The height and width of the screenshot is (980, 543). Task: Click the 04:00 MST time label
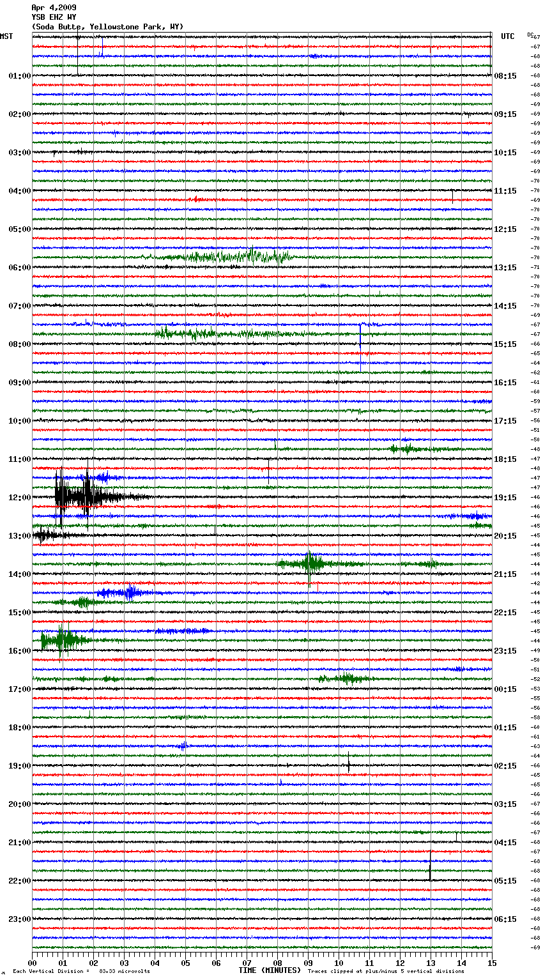pyautogui.click(x=19, y=191)
